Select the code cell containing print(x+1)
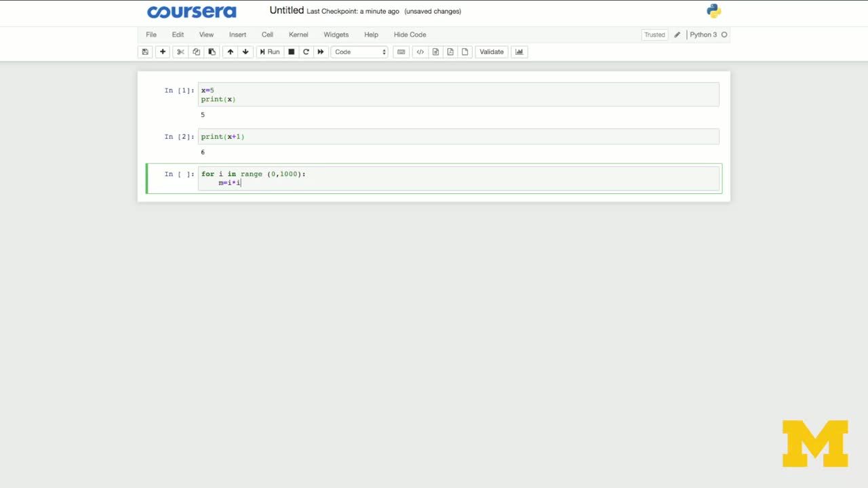This screenshot has height=488, width=868. (458, 136)
